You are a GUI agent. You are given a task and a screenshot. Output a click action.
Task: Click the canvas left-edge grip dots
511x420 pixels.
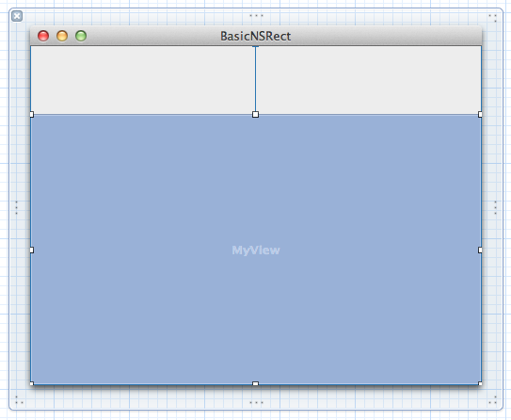pos(16,208)
